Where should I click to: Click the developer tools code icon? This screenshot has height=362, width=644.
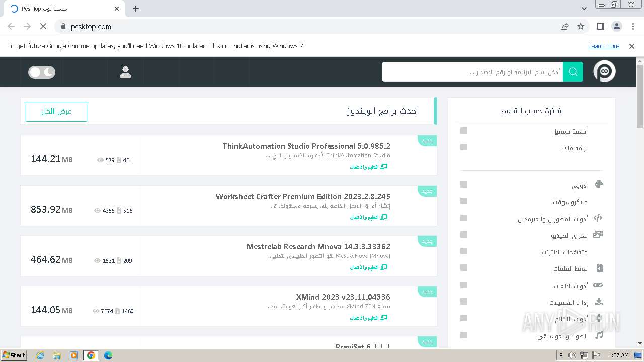[598, 218]
